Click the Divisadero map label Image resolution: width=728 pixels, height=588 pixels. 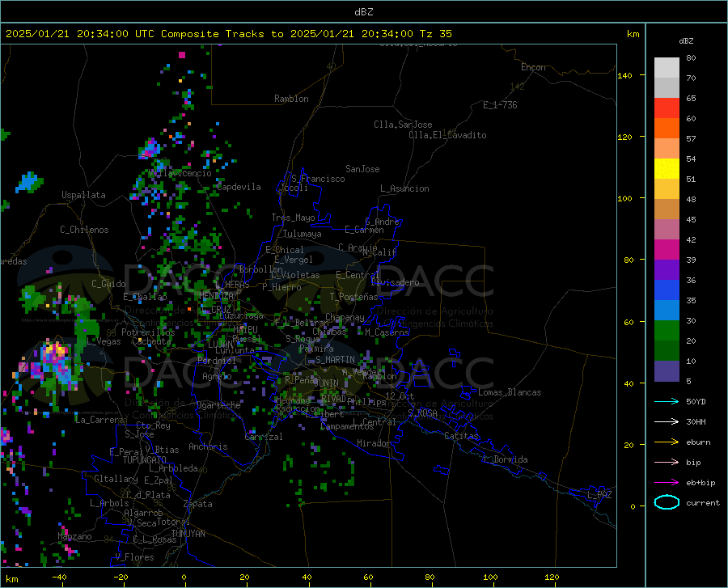pyautogui.click(x=395, y=282)
